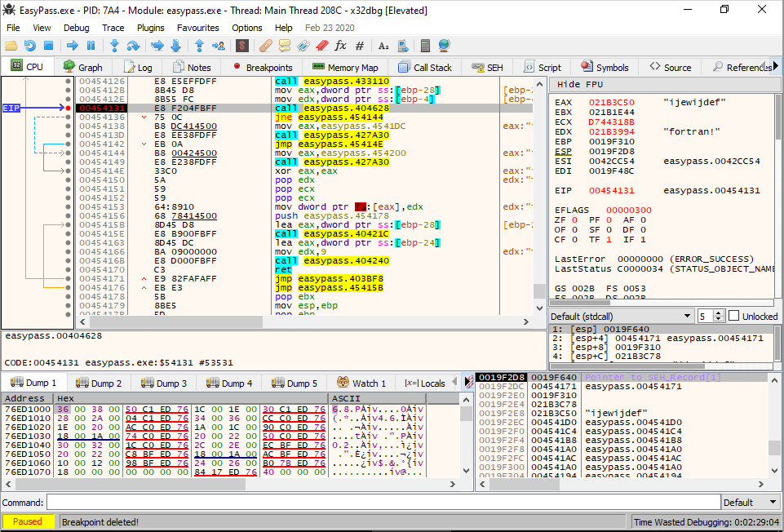
Task: Click Run to User Code icon
Action: 219,46
